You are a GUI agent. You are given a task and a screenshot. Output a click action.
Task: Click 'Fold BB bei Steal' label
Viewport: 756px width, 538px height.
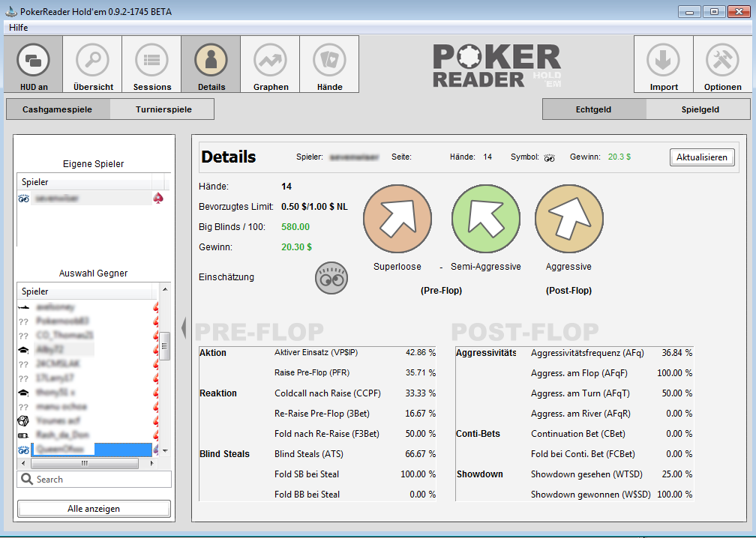point(307,495)
